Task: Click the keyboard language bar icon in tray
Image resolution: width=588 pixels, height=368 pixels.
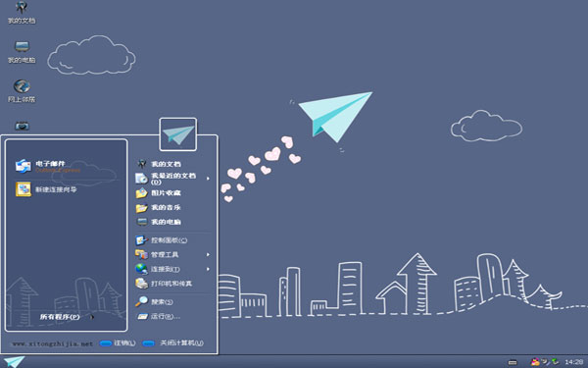Action: [513, 362]
